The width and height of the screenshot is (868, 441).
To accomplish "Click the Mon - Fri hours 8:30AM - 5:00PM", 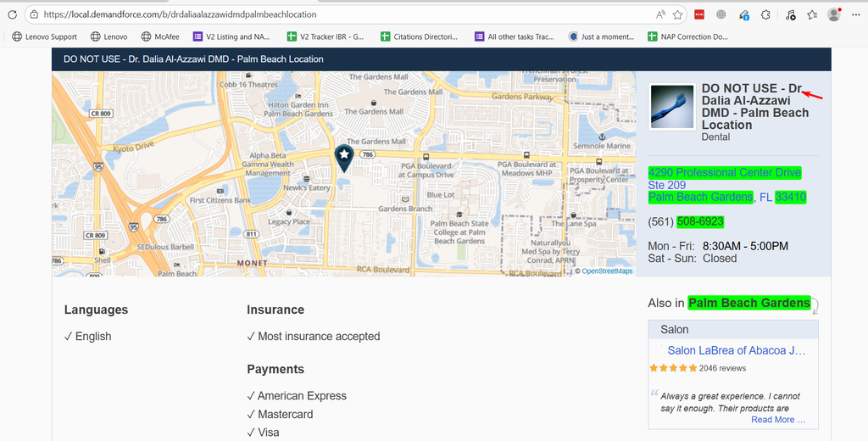I will [x=718, y=246].
